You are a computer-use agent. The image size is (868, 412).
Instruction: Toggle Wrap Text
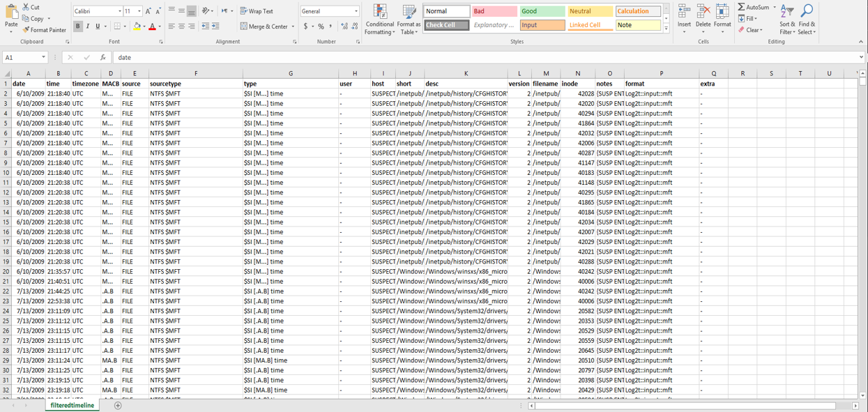(257, 11)
